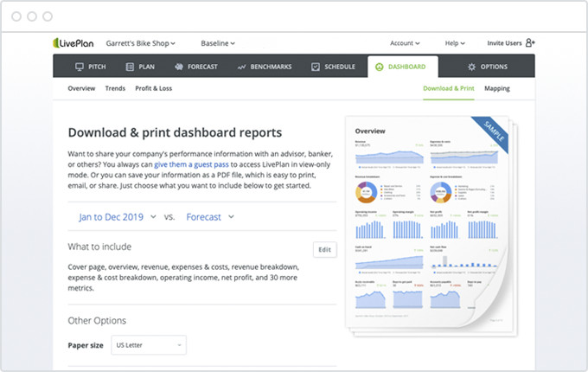Viewport: 588px width, 372px height.
Task: Click the sample Overview report preview
Action: (431, 225)
